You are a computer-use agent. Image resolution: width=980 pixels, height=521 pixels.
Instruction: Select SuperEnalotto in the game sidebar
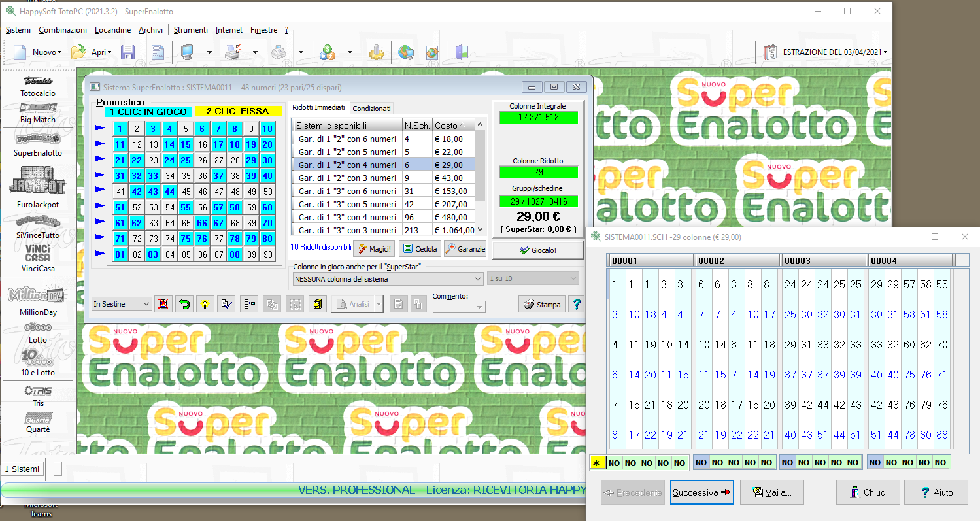[38, 144]
